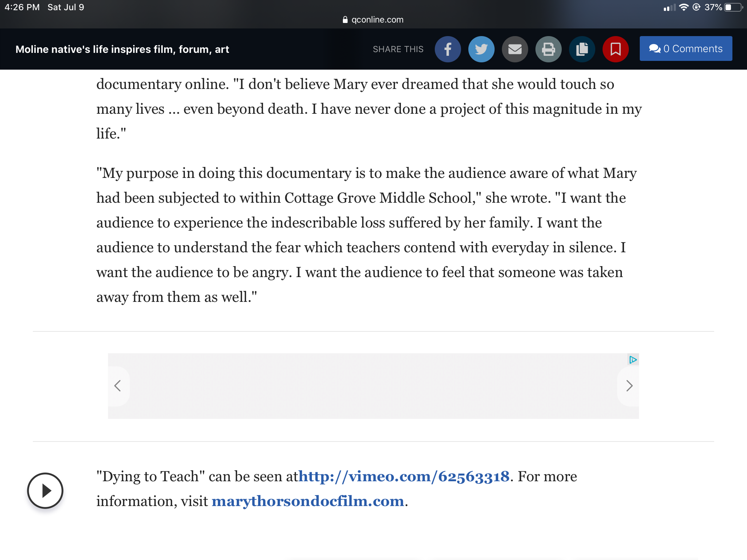Tap the article headline in header

pyautogui.click(x=122, y=49)
